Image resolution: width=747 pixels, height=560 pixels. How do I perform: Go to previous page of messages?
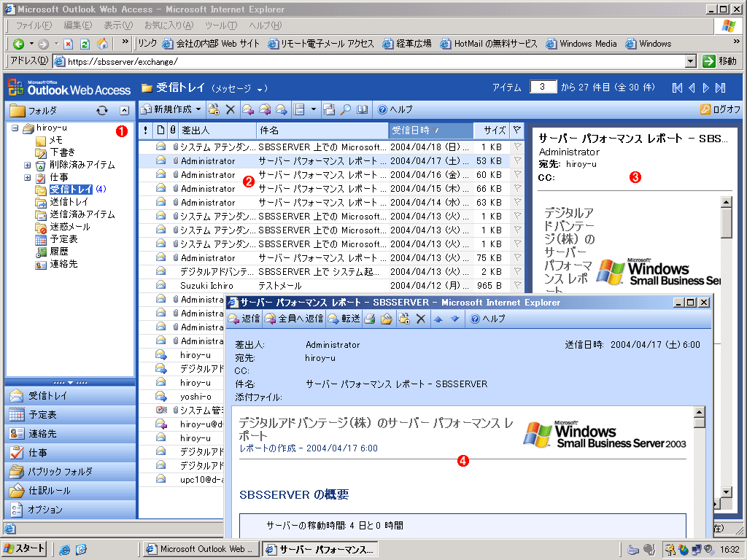click(692, 87)
